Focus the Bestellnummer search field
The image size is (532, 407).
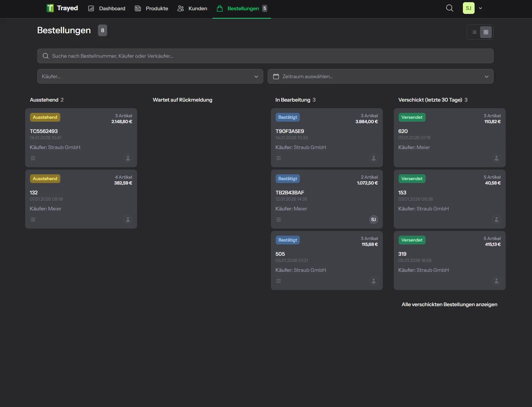[x=265, y=56]
